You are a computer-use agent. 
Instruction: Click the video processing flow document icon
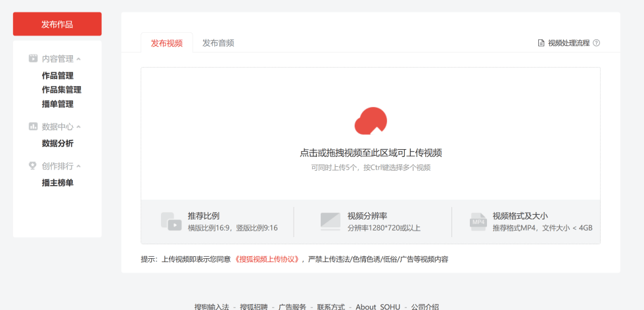pos(541,43)
